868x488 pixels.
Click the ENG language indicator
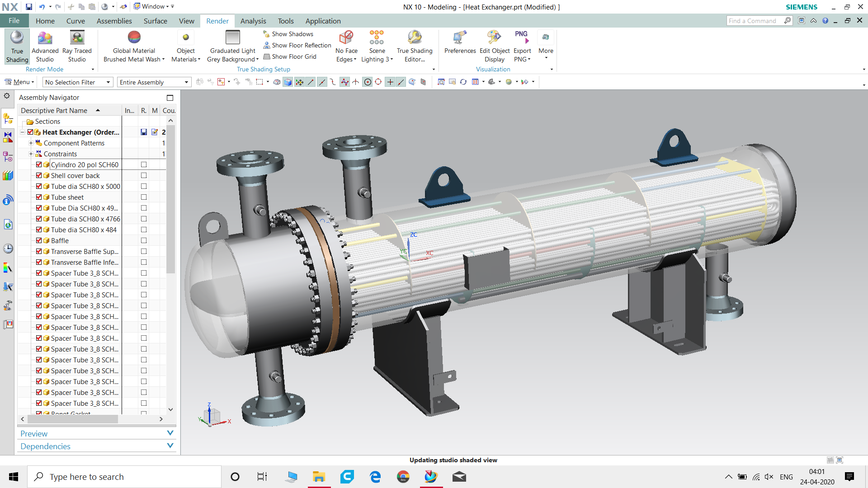click(786, 477)
